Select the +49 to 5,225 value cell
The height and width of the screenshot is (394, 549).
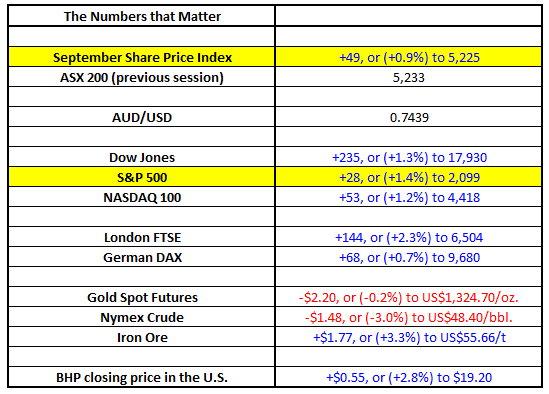tap(409, 57)
